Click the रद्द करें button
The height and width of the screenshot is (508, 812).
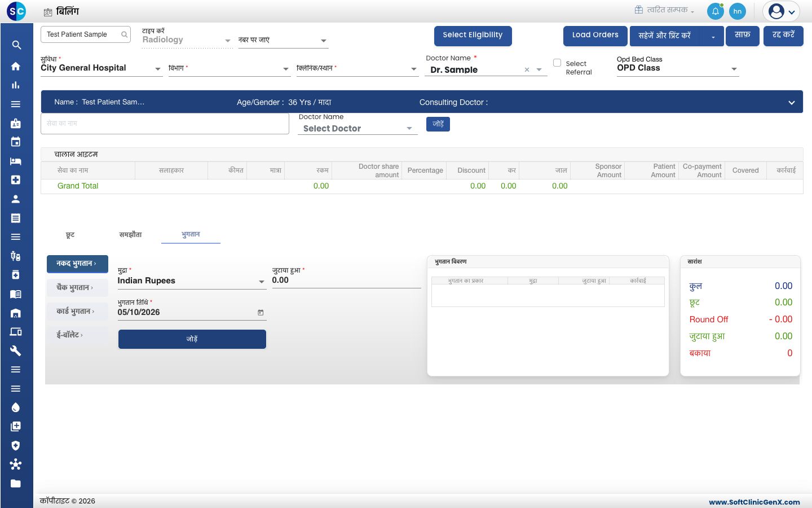point(783,36)
